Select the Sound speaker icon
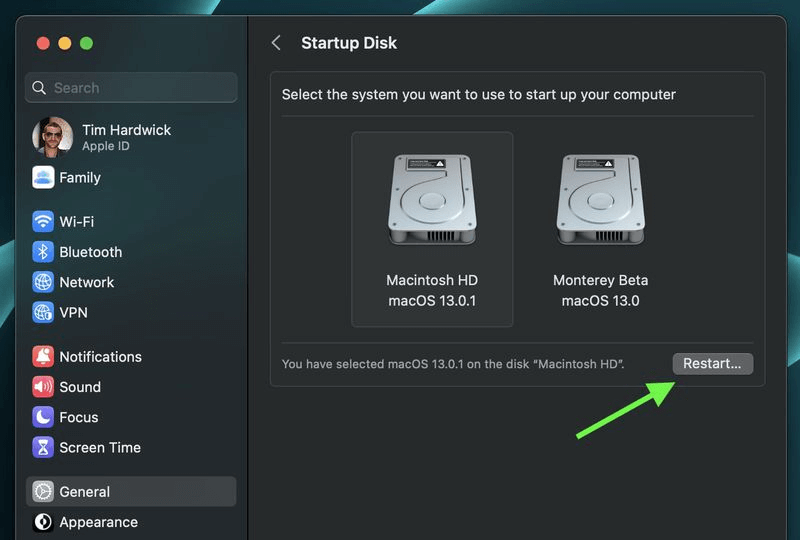800x540 pixels. click(x=43, y=387)
